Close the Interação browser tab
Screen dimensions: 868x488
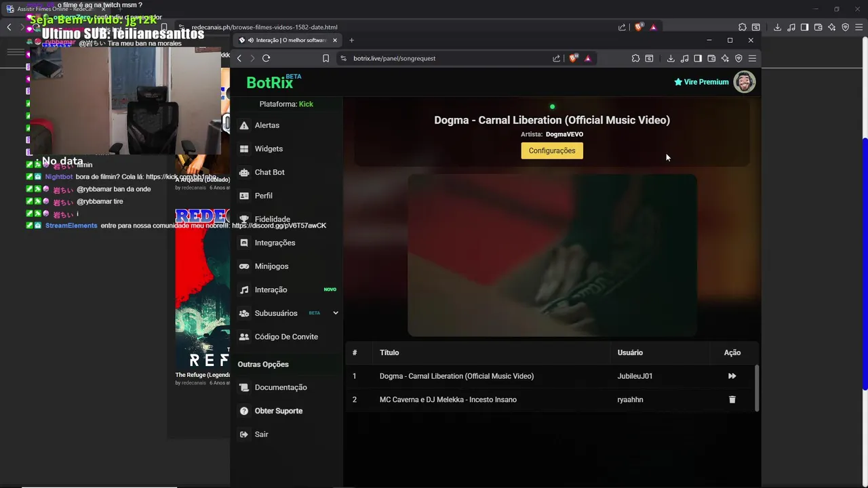coord(334,40)
